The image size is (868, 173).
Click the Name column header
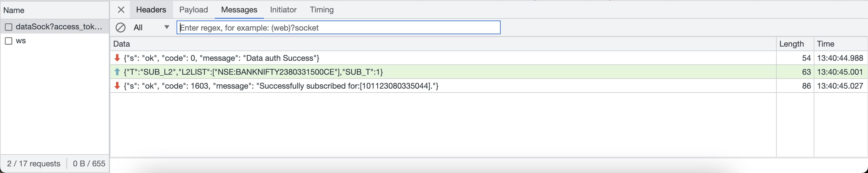(x=55, y=10)
